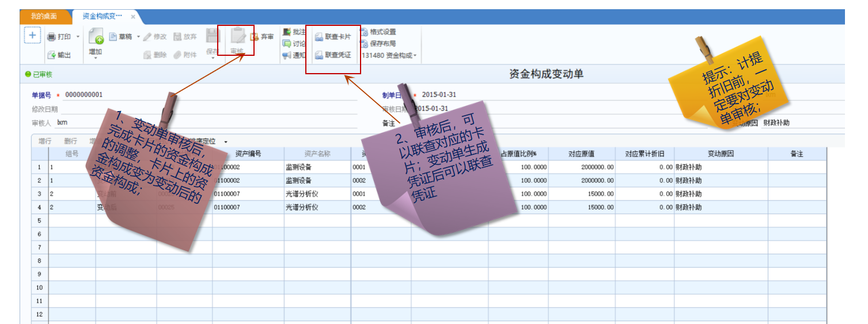Screen dimensions: 868x324
Task: Click the 批注 annotation button
Action: pos(294,32)
